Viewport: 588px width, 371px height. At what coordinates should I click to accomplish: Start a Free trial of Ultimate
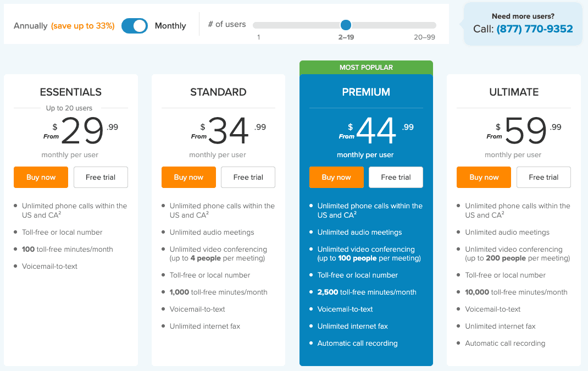(543, 177)
